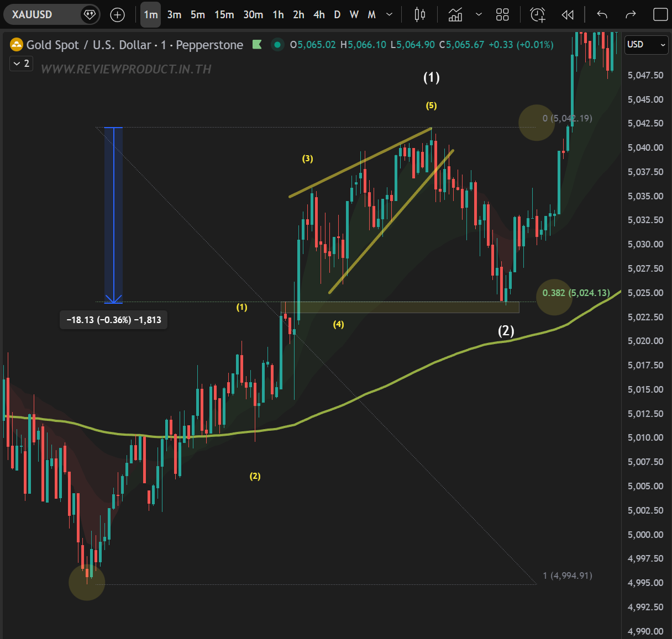Expand more timeframe intervals dropdown

[x=389, y=15]
